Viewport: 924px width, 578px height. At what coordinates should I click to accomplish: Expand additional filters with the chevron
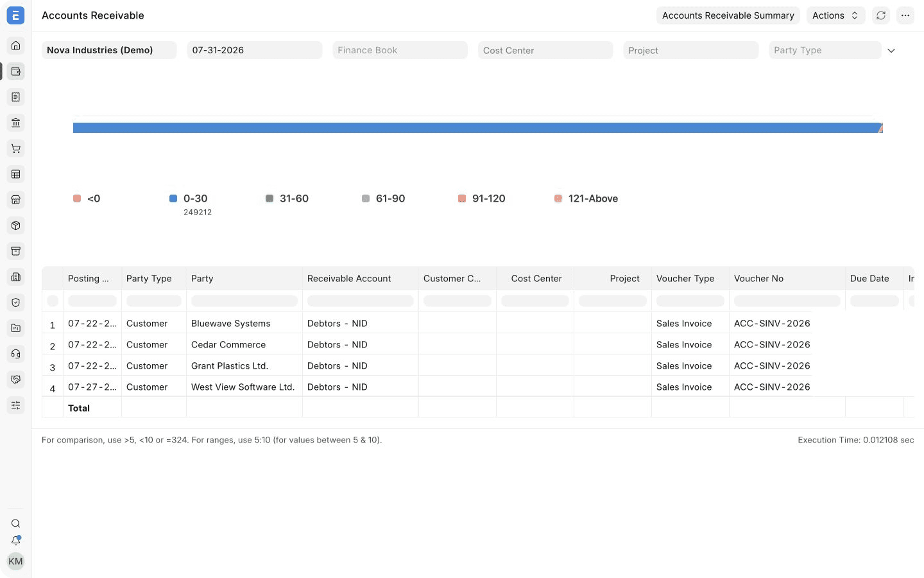(891, 51)
